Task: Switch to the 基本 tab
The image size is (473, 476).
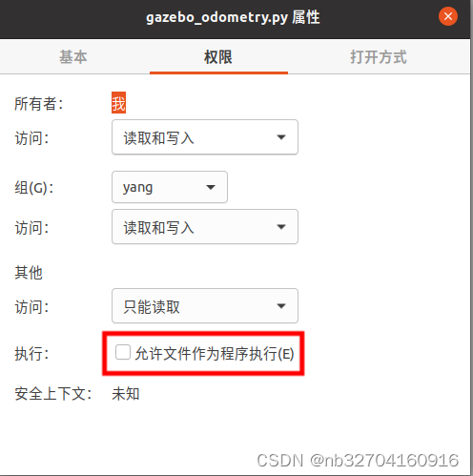Action: click(73, 57)
